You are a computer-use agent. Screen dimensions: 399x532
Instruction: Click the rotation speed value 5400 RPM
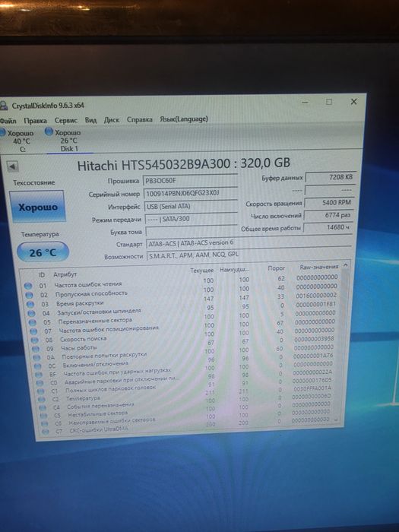click(329, 203)
